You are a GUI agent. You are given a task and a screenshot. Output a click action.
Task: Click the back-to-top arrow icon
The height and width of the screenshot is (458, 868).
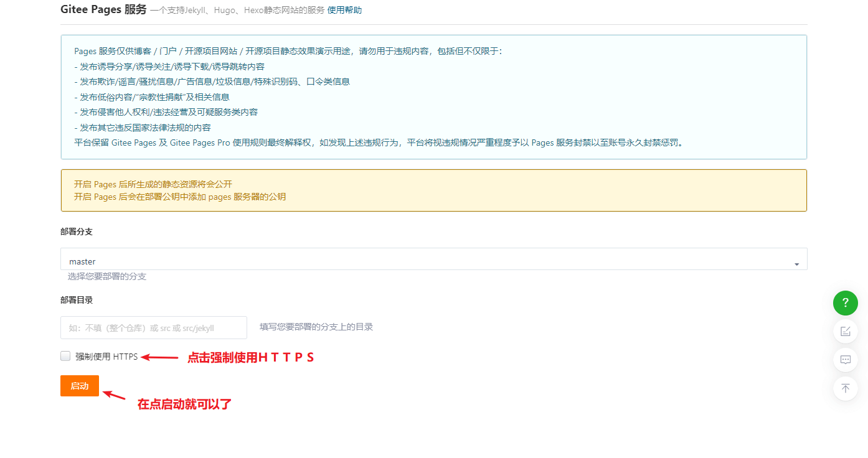pyautogui.click(x=845, y=388)
